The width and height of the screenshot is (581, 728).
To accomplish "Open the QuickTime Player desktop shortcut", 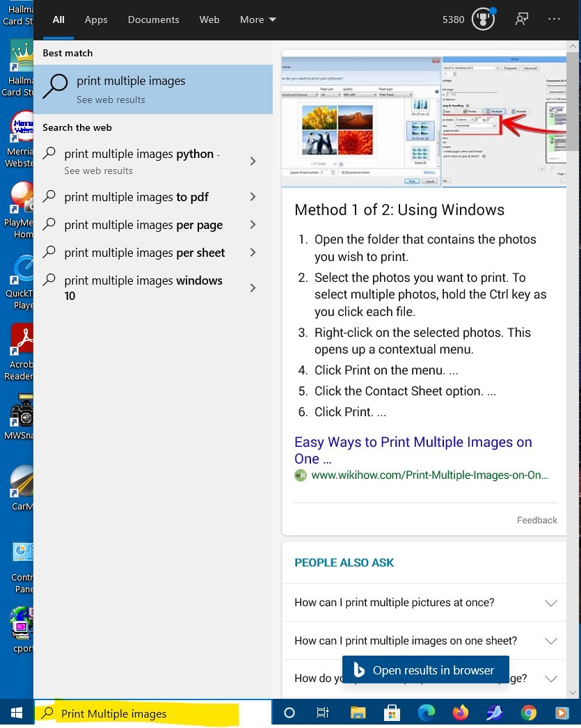I will 20,283.
